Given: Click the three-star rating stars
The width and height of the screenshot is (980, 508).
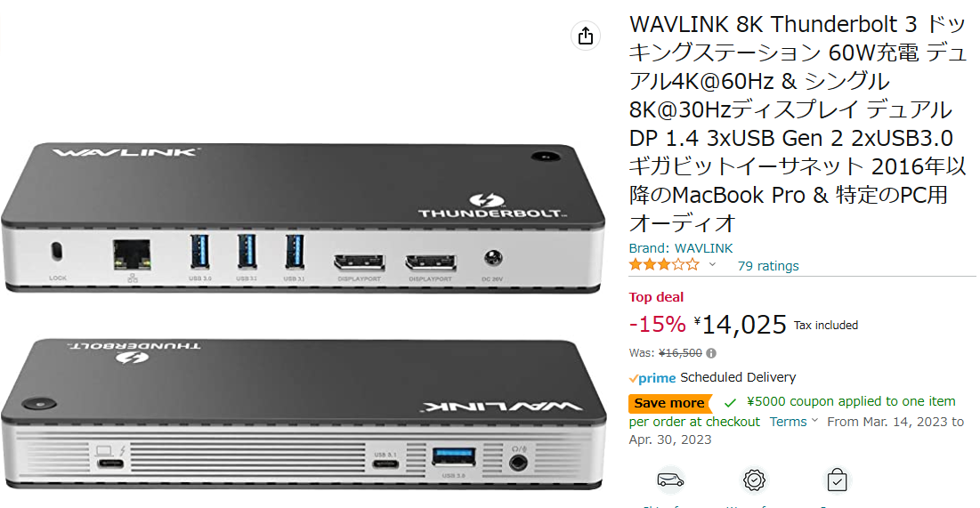Looking at the screenshot, I should [x=664, y=265].
